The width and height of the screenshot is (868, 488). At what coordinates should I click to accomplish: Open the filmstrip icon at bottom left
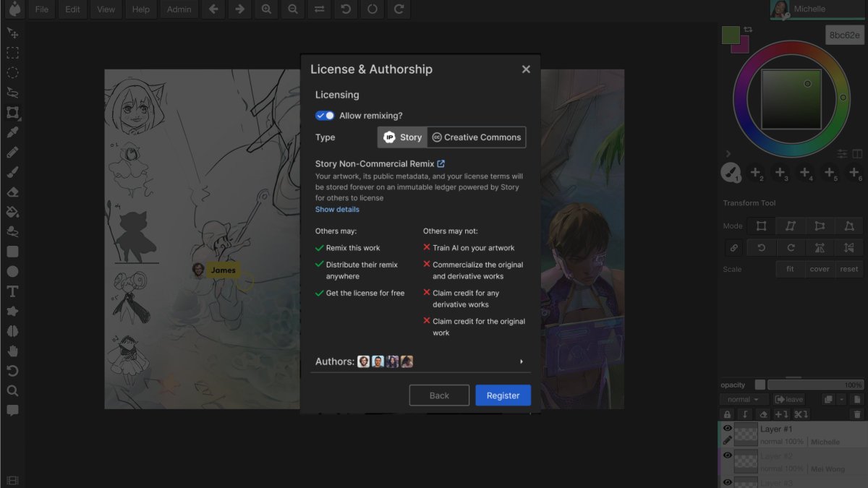click(12, 480)
